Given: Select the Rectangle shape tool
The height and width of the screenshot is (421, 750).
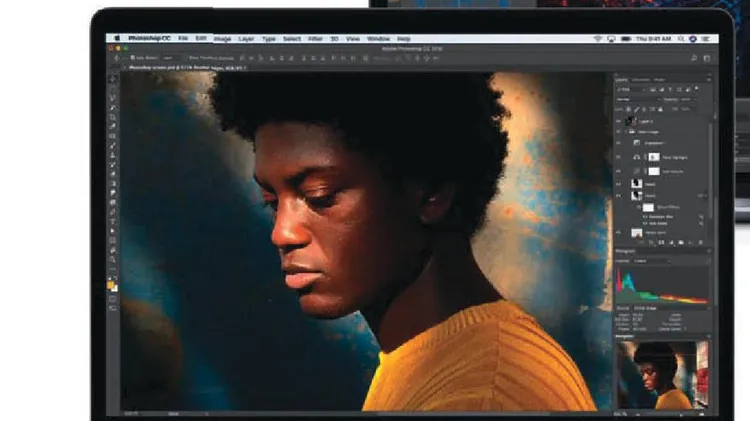Looking at the screenshot, I should [113, 240].
